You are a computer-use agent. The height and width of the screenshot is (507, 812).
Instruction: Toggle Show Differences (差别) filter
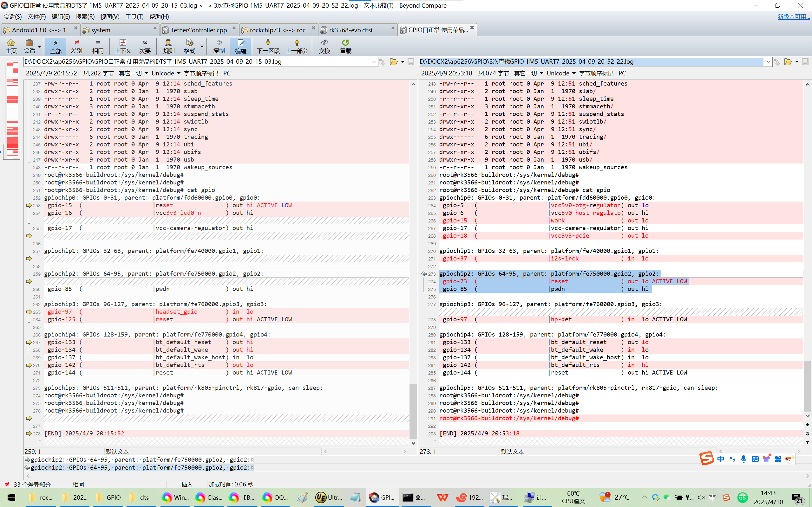(x=76, y=46)
